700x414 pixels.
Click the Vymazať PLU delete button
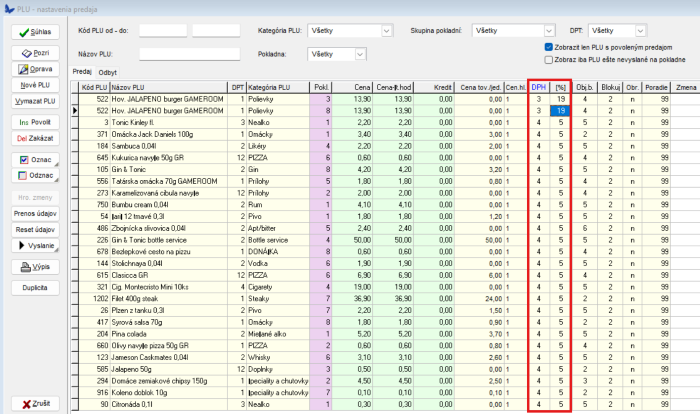(x=35, y=101)
